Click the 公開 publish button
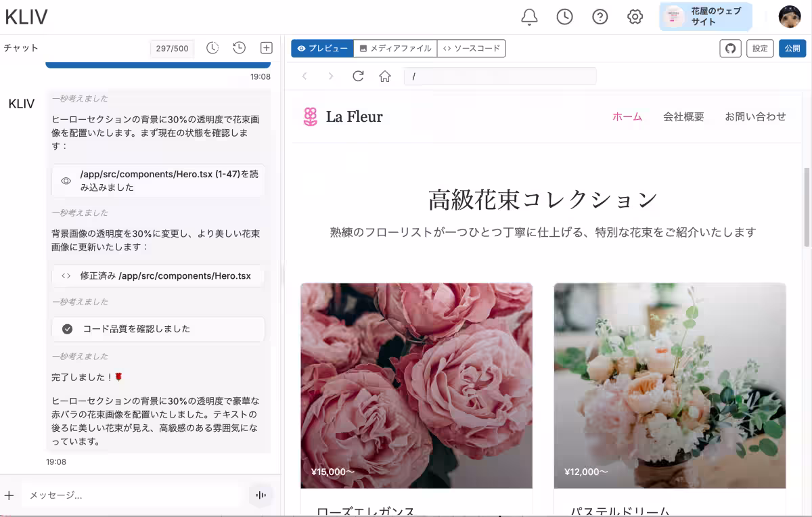812x517 pixels. click(x=792, y=49)
